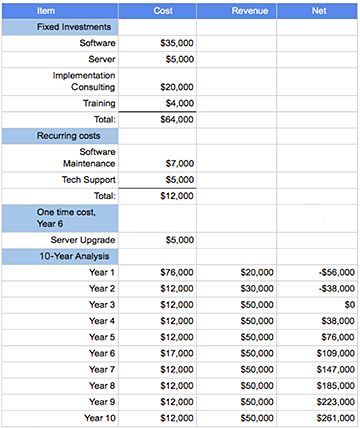Select the Recurring costs section cell
Viewport: 360px width, 429px height.
(x=60, y=136)
